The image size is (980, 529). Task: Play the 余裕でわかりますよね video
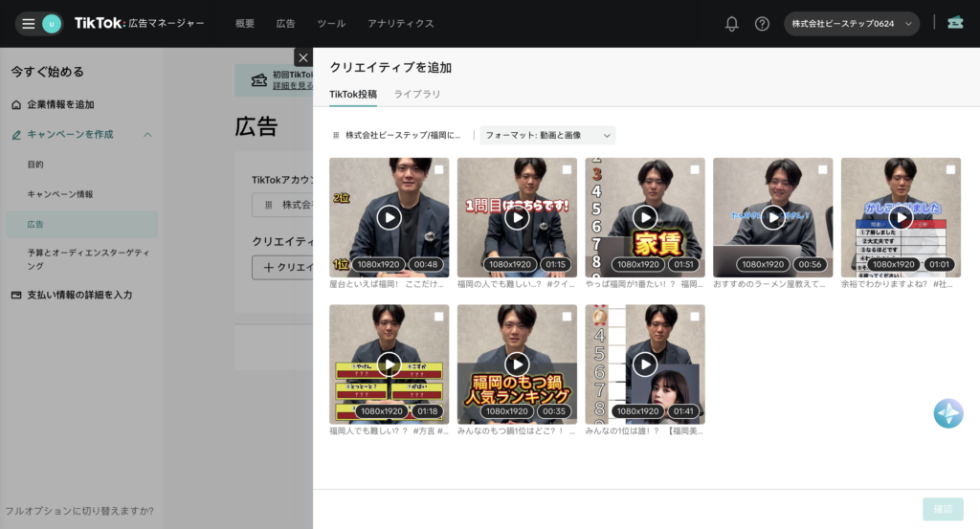click(x=901, y=217)
